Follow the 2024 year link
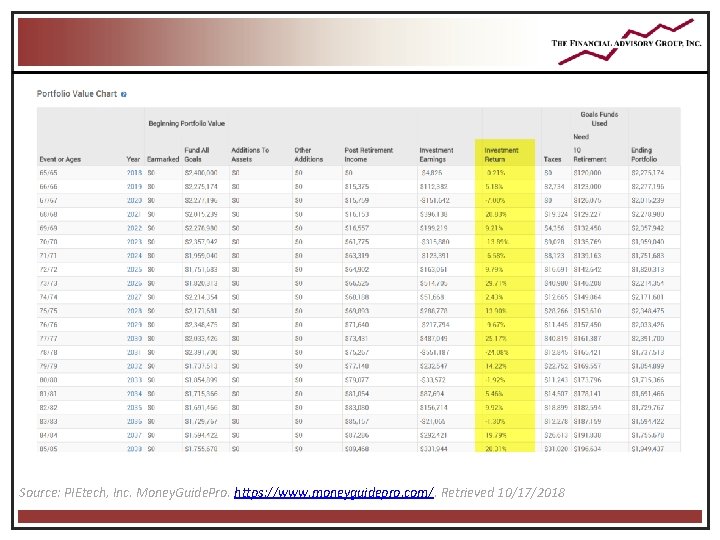Viewport: 720px width, 540px height. pyautogui.click(x=134, y=256)
